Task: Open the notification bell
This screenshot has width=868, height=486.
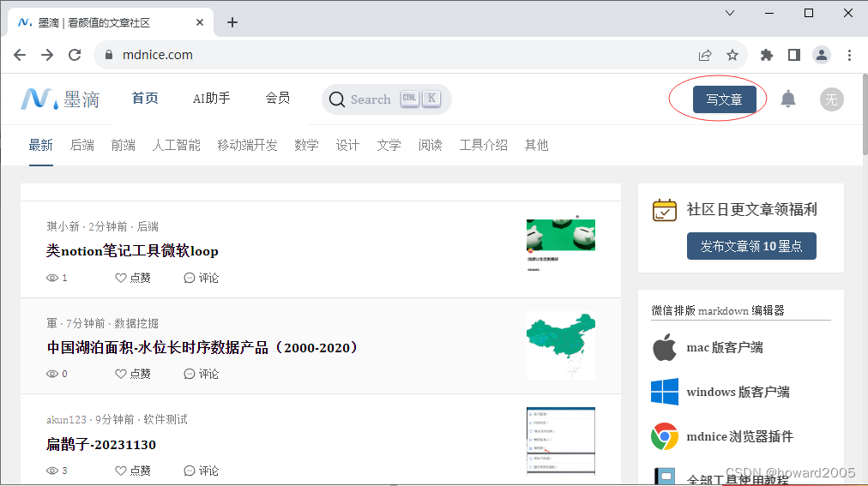Action: click(x=787, y=99)
